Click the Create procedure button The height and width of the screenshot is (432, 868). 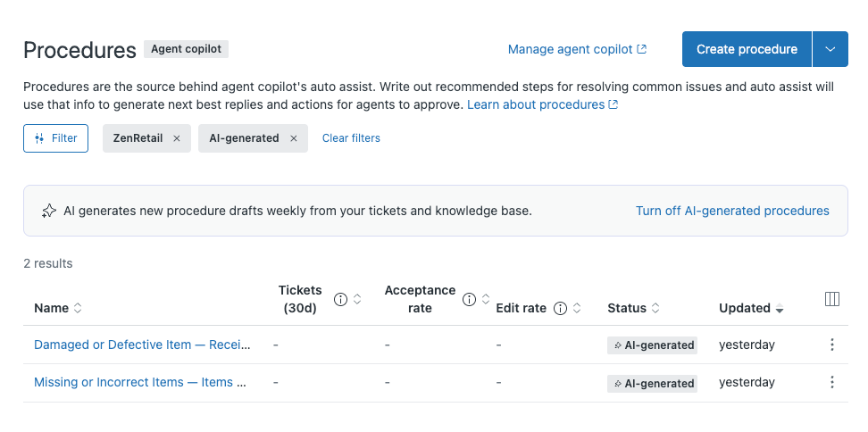[x=747, y=49]
